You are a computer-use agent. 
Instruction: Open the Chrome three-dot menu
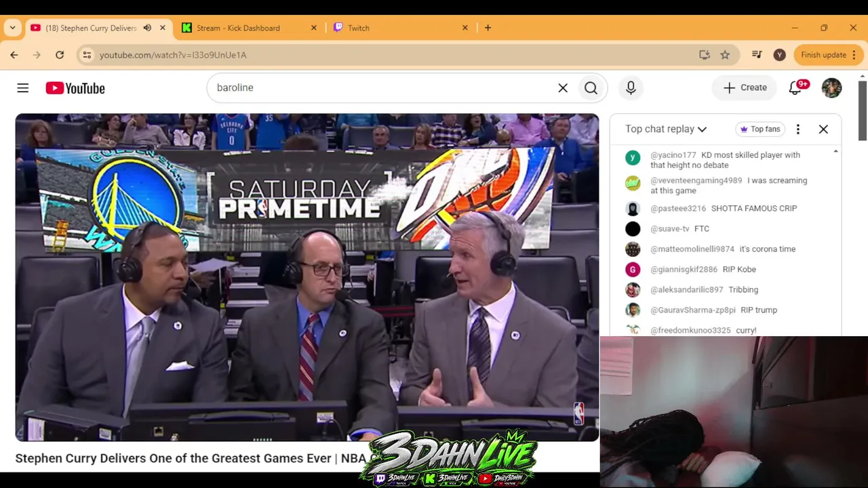854,55
